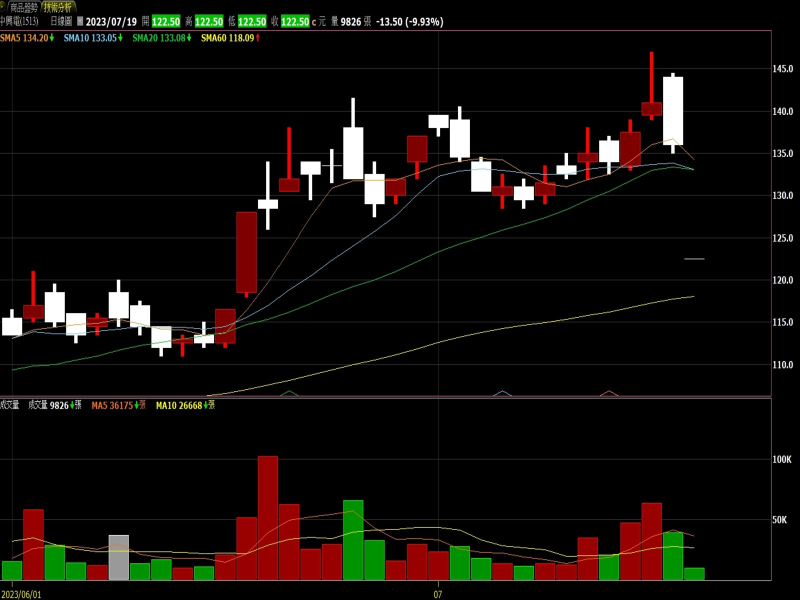The image size is (800, 600).
Task: Click the short gray price marker line
Action: pyautogui.click(x=694, y=259)
